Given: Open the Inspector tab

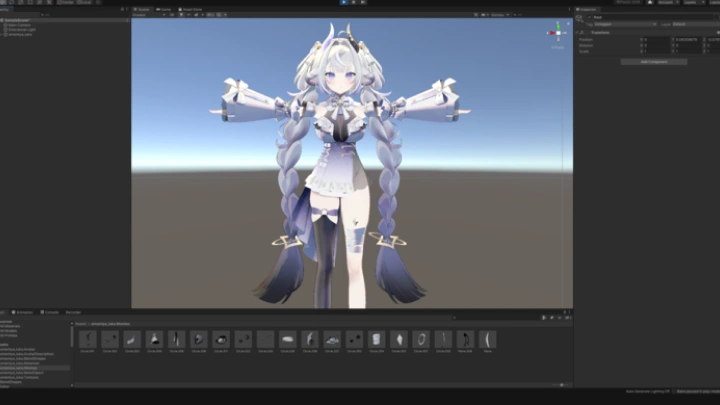Looking at the screenshot, I should coord(586,9).
